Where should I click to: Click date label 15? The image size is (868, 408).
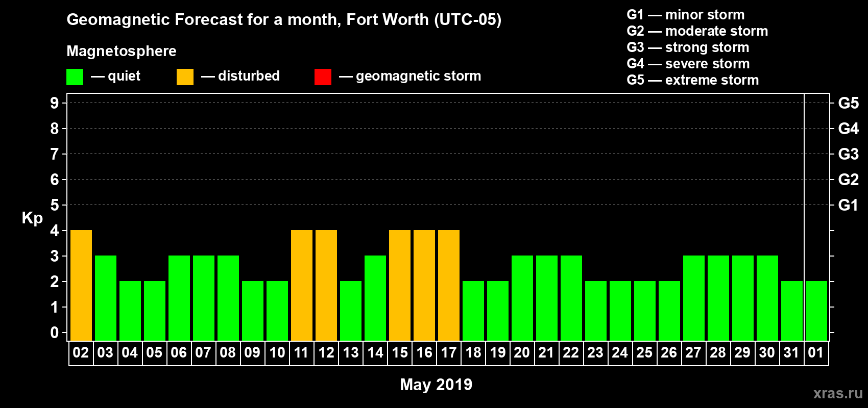[x=399, y=353]
